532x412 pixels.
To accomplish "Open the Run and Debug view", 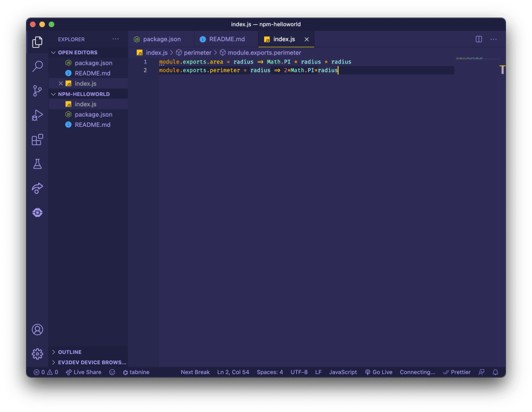I will tap(37, 115).
